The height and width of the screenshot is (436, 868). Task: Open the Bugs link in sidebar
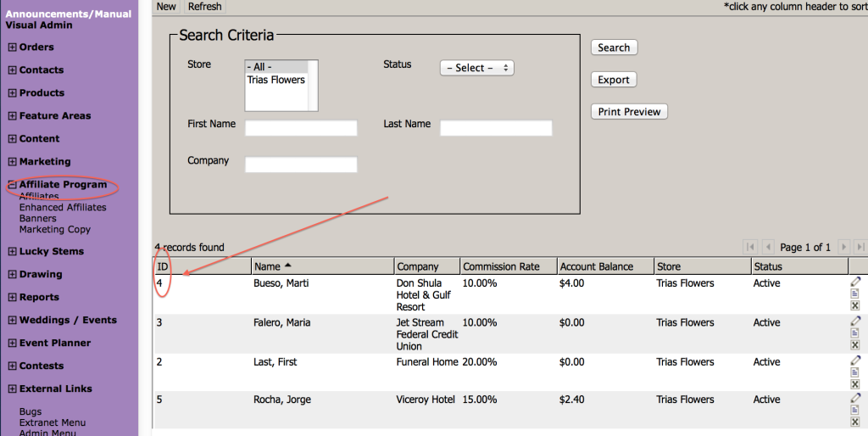(31, 411)
